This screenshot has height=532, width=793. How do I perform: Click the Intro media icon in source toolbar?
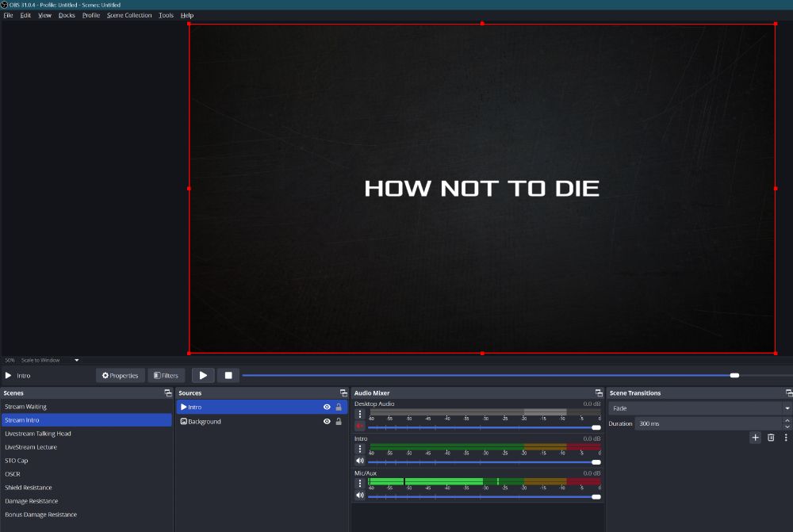click(x=8, y=375)
